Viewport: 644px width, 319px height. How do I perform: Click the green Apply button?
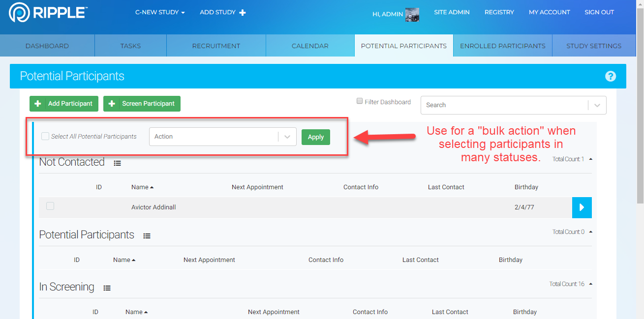point(315,137)
